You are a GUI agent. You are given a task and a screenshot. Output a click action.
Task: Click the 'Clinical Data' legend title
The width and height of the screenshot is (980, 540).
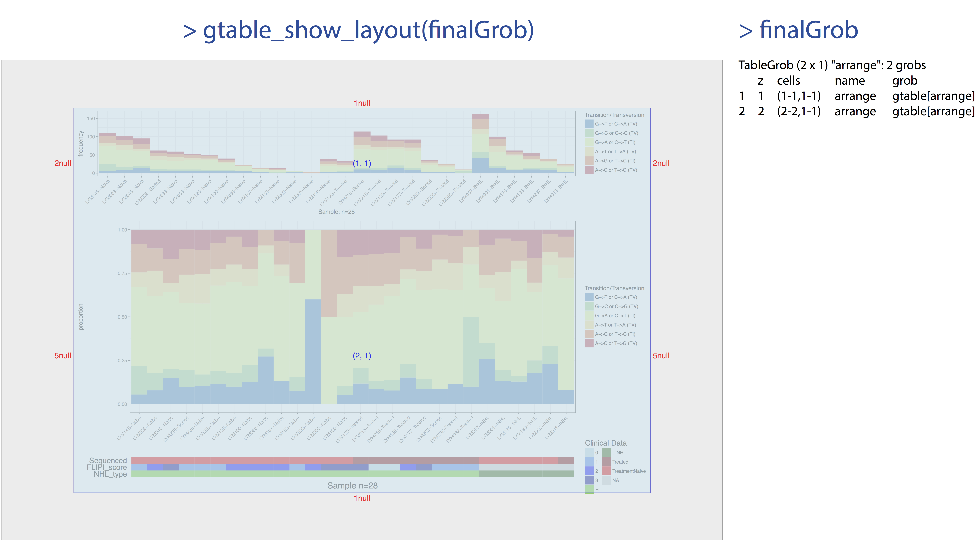pyautogui.click(x=606, y=443)
